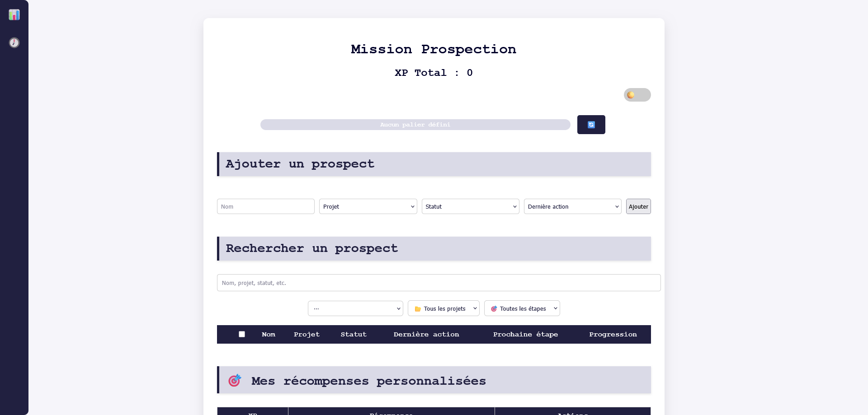Expand the Statut dropdown
Image resolution: width=868 pixels, height=415 pixels.
(x=470, y=206)
